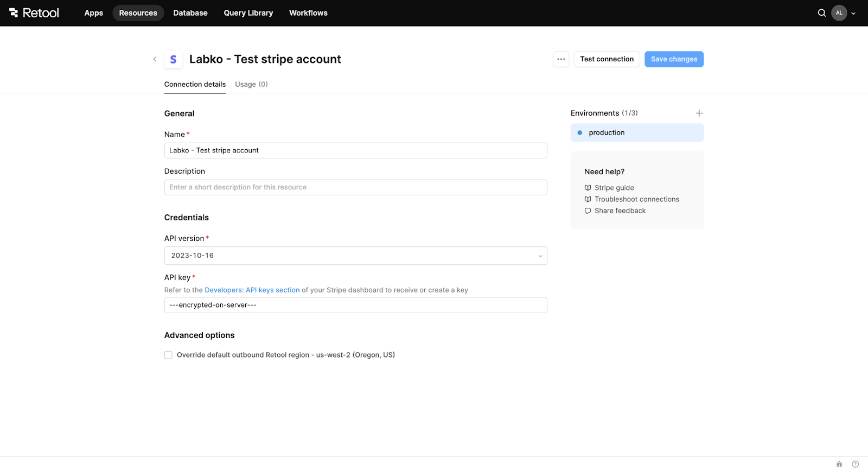Open Resources in top navigation
The image size is (868, 472).
point(138,13)
